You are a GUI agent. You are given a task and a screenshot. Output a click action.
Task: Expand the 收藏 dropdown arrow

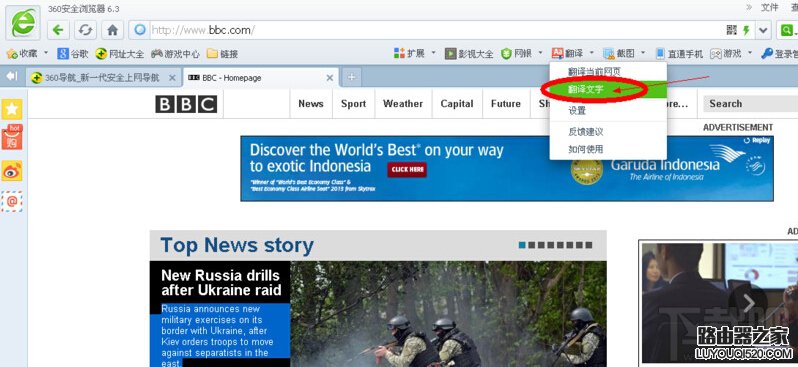(x=46, y=53)
